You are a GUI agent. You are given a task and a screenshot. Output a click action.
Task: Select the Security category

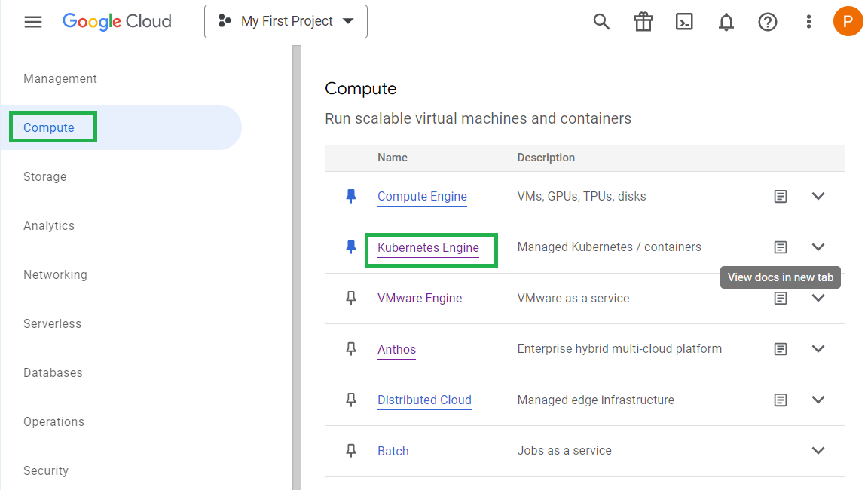[46, 470]
